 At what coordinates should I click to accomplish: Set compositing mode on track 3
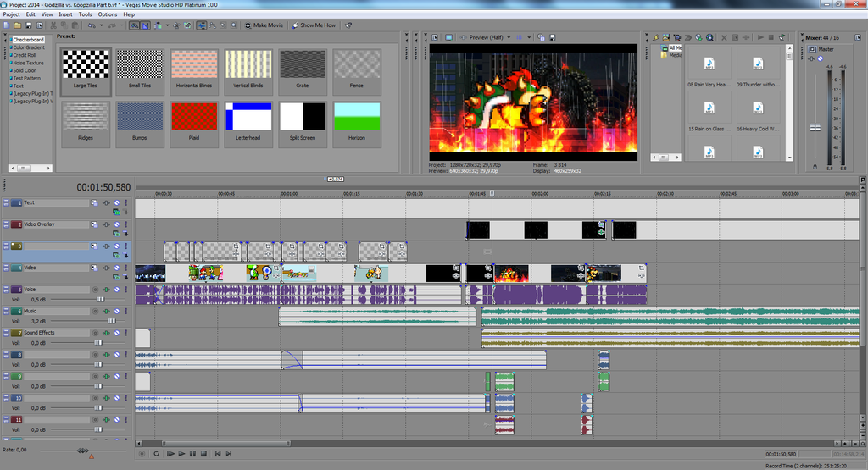coord(116,255)
